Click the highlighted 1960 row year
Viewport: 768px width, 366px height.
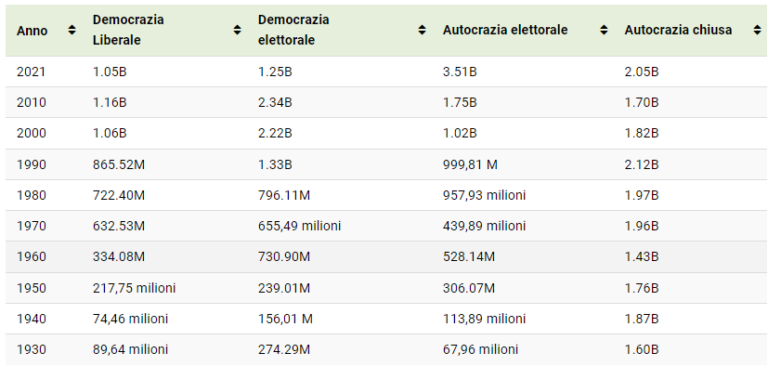[x=31, y=257]
